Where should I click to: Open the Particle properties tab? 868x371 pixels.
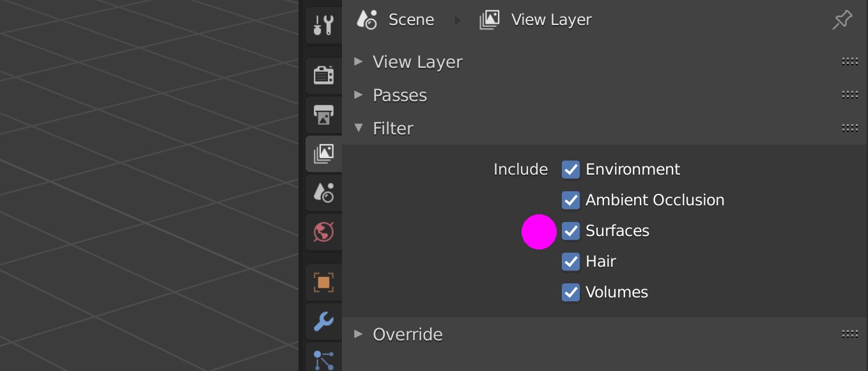(323, 360)
